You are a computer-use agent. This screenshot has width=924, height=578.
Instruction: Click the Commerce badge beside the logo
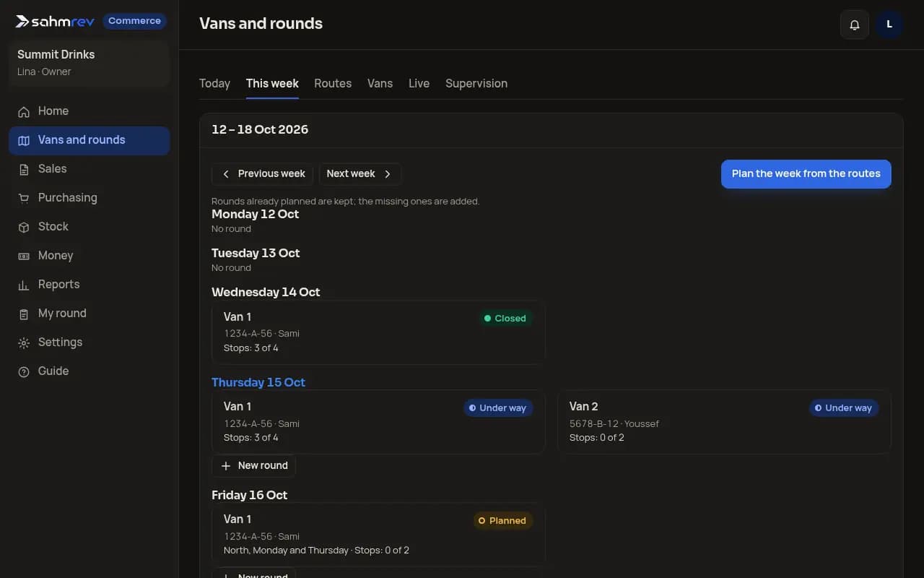coord(134,21)
